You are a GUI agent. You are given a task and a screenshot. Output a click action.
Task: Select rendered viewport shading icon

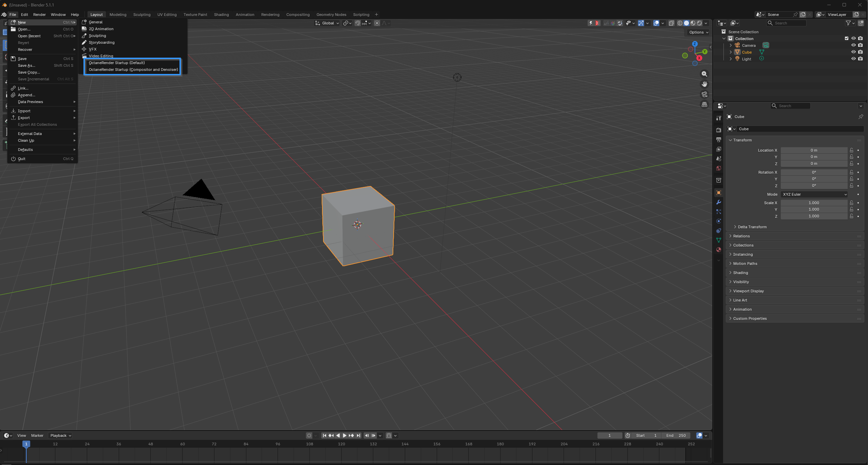699,23
